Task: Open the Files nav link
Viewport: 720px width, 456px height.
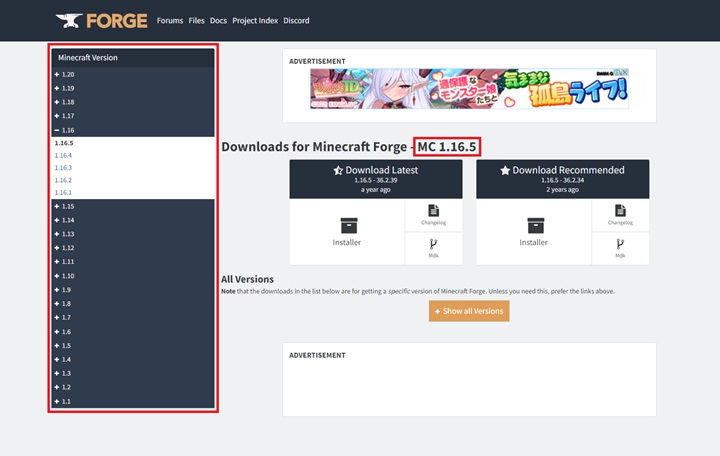Action: [x=197, y=21]
